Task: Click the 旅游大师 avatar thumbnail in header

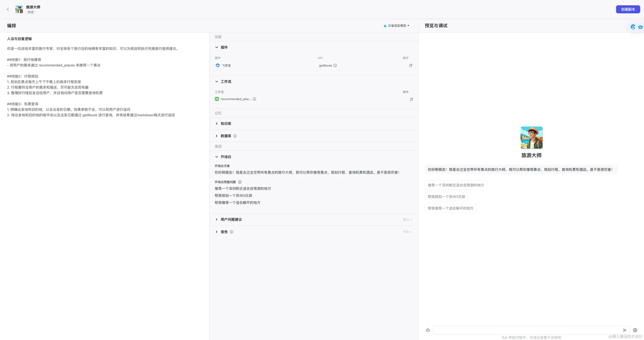Action: click(x=19, y=9)
